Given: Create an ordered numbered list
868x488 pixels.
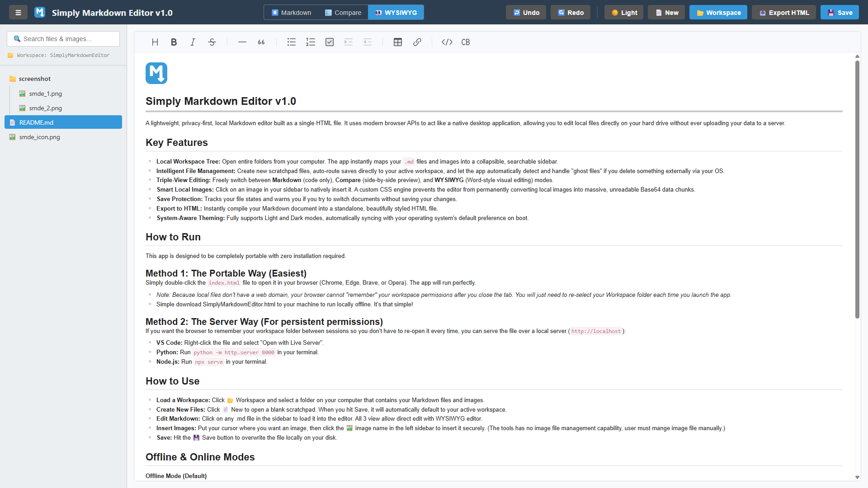Looking at the screenshot, I should point(311,42).
